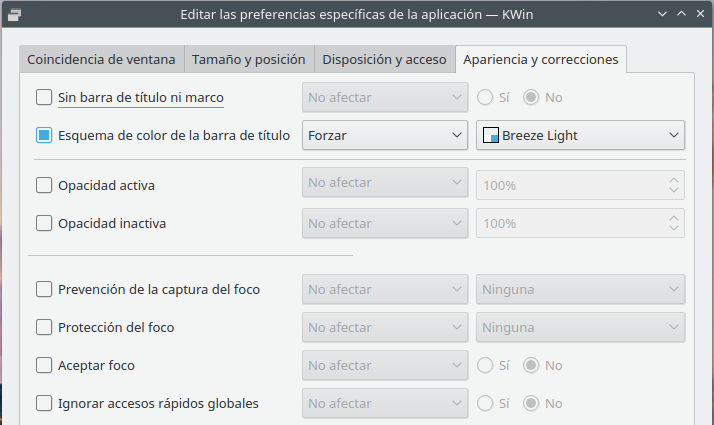Go to the 'Disposición y acceso' tab
The image size is (714, 425).
tap(384, 59)
